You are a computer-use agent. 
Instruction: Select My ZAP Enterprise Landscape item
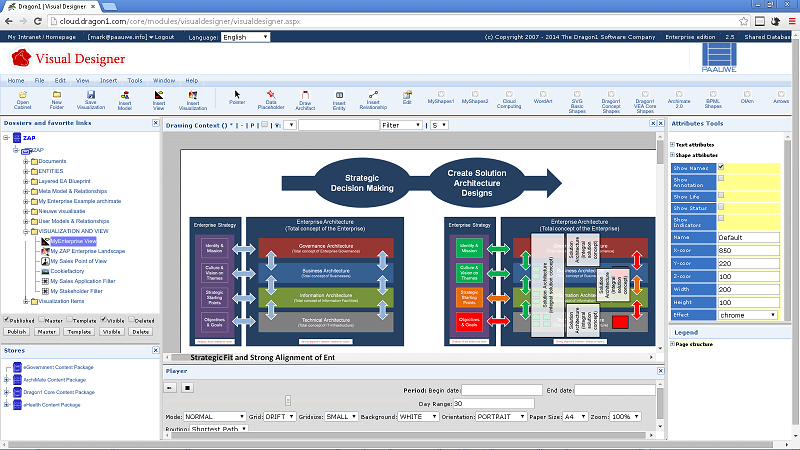(x=87, y=251)
